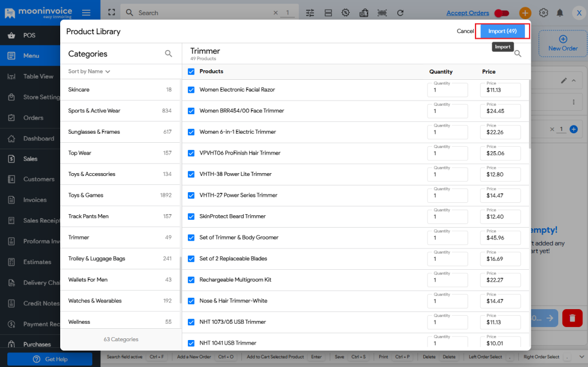Click the refresh icon in toolbar

400,12
